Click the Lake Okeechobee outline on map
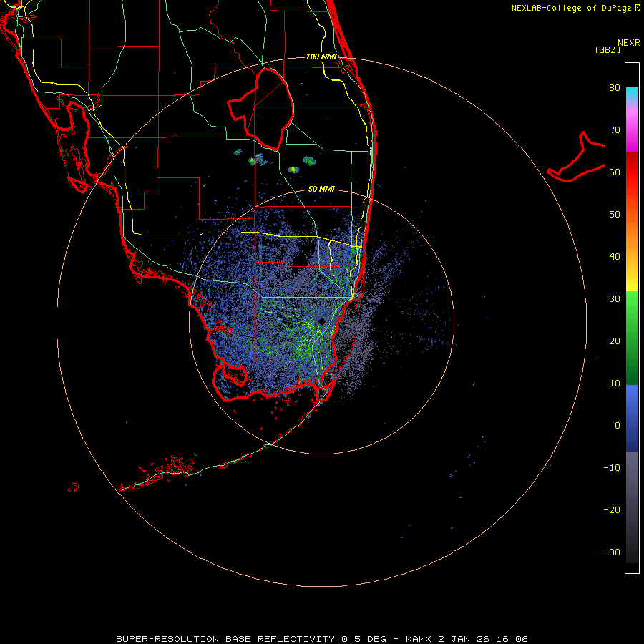The width and height of the screenshot is (644, 644). tap(261, 109)
